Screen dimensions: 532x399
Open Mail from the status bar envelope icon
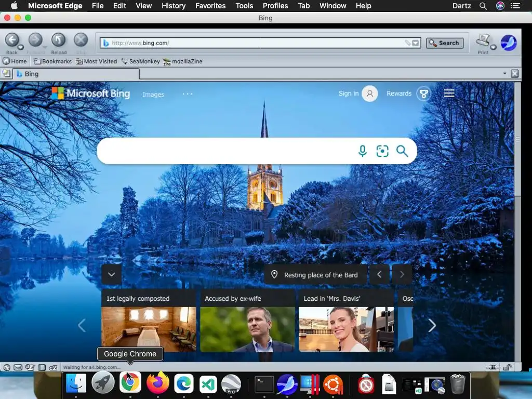pos(18,367)
